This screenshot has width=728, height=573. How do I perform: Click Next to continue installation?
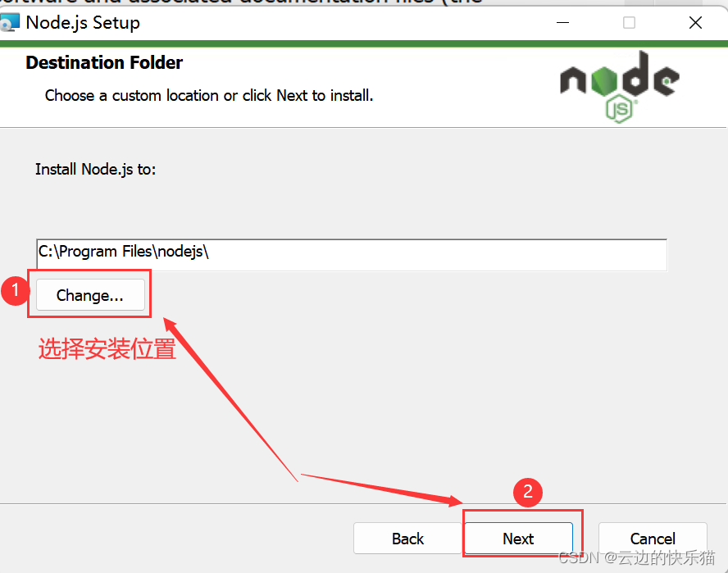pos(519,539)
